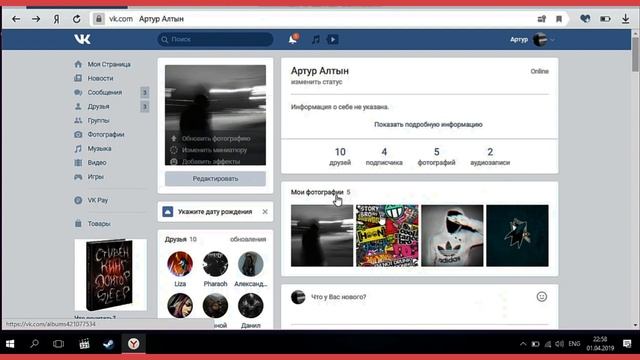Click the Stephen King book ad
Image resolution: width=640 pixels, height=360 pixels.
[x=111, y=275]
